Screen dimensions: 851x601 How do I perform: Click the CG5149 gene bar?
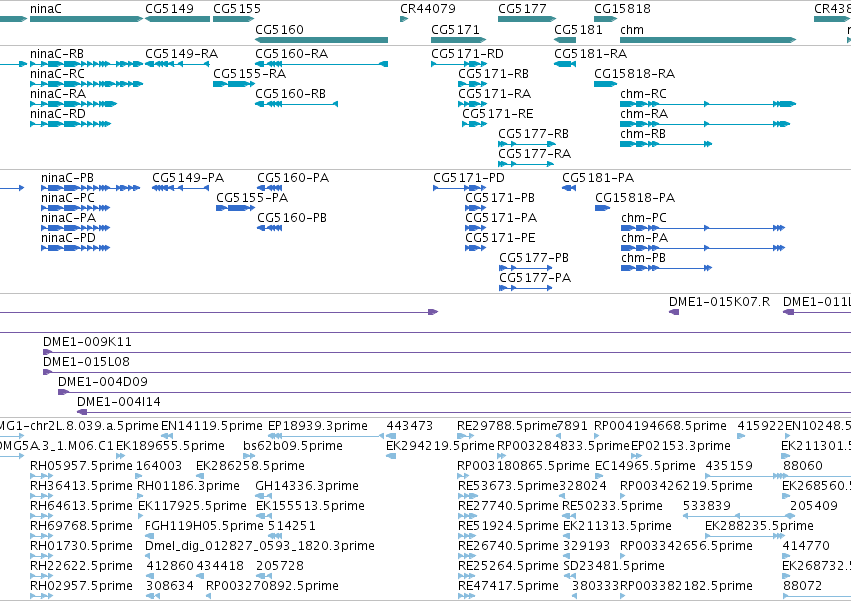tap(177, 19)
